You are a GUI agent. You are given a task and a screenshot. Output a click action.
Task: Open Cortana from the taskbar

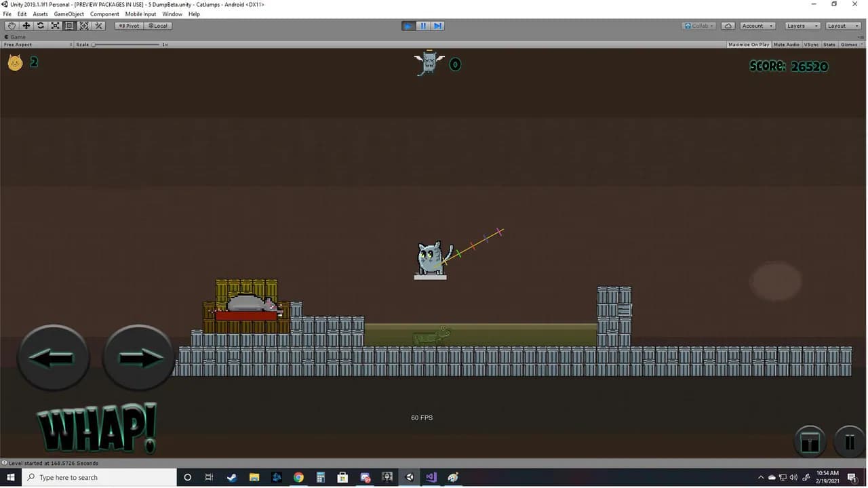tap(187, 477)
